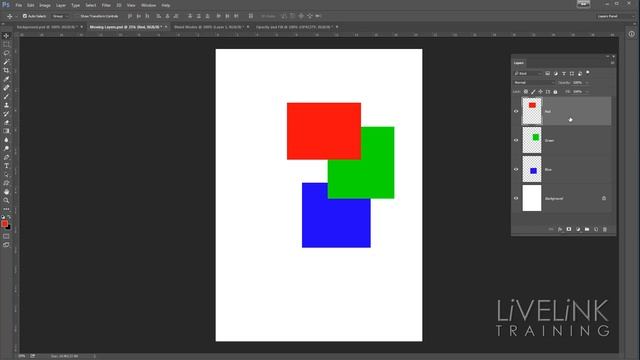Open the Layers panel options menu
Screen dimensions: 640x360
(x=612, y=63)
